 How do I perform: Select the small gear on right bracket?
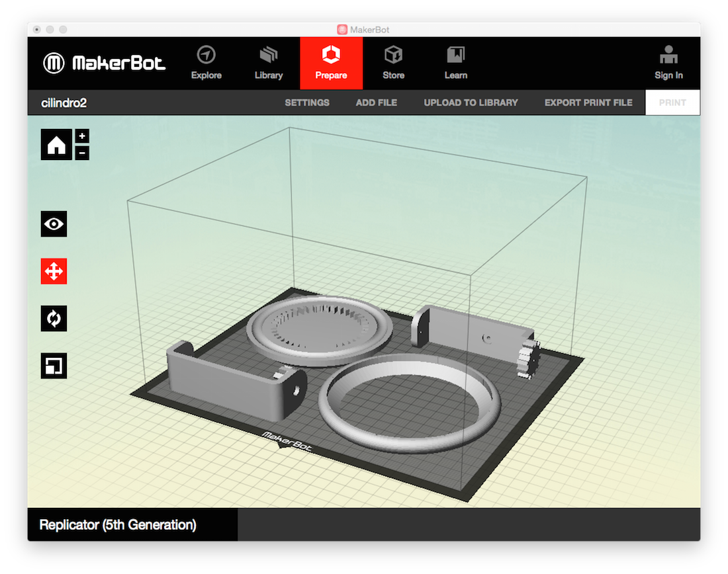(x=529, y=360)
